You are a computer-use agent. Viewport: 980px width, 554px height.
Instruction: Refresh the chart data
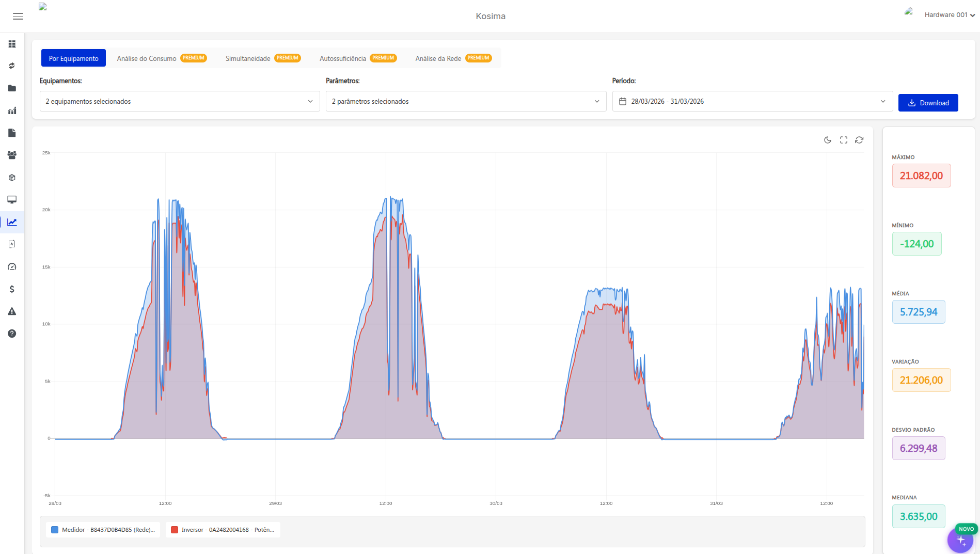859,140
